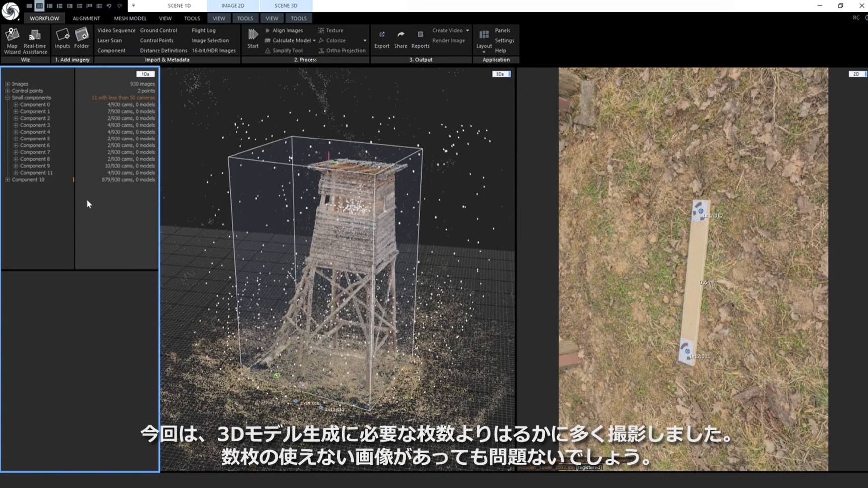Expand the Component 0 node
Image resolution: width=868 pixels, height=488 pixels.
[16, 105]
